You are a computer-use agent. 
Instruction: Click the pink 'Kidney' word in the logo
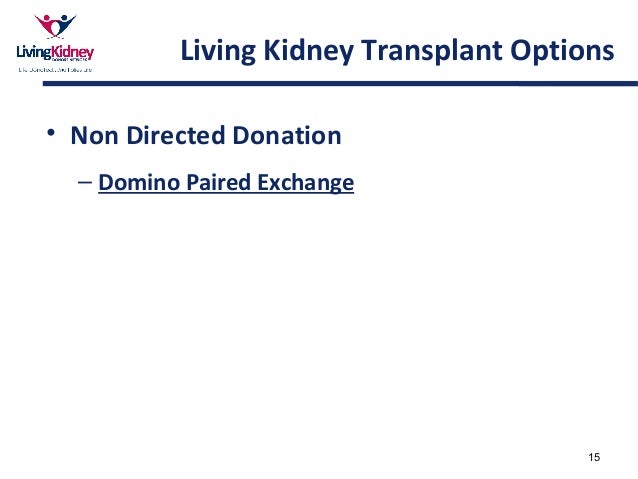click(x=73, y=53)
